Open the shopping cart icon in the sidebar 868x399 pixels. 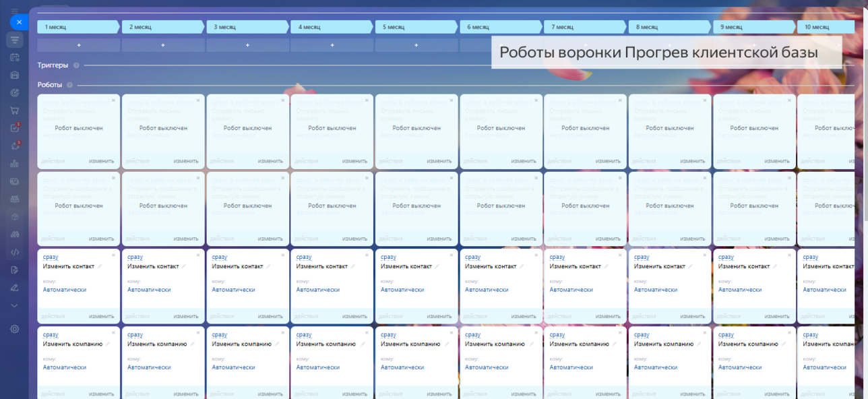14,111
